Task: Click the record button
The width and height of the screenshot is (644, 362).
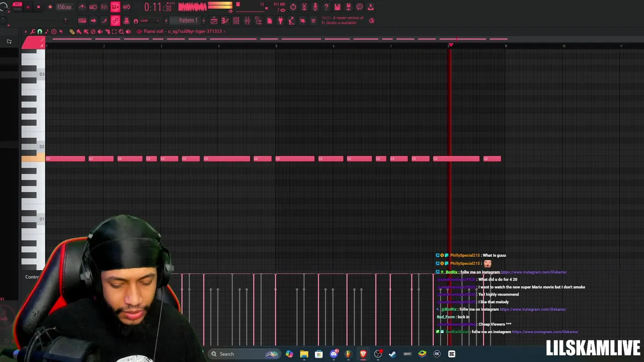Action: tap(50, 7)
